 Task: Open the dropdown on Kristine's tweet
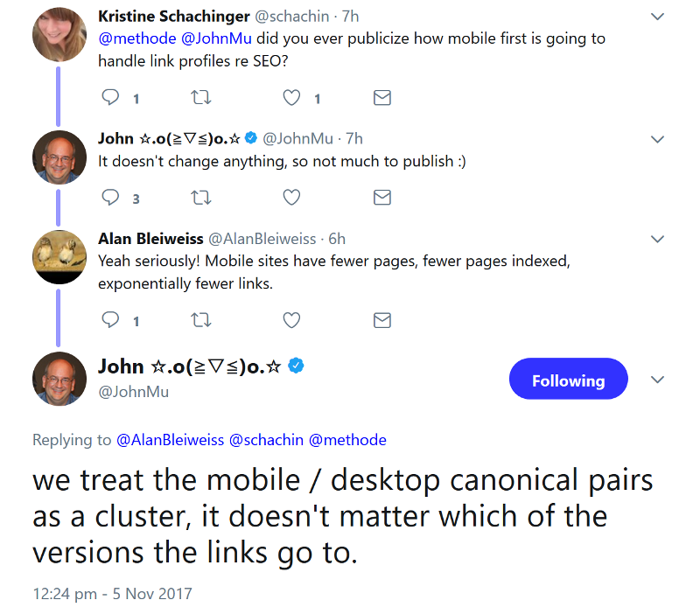pyautogui.click(x=657, y=15)
